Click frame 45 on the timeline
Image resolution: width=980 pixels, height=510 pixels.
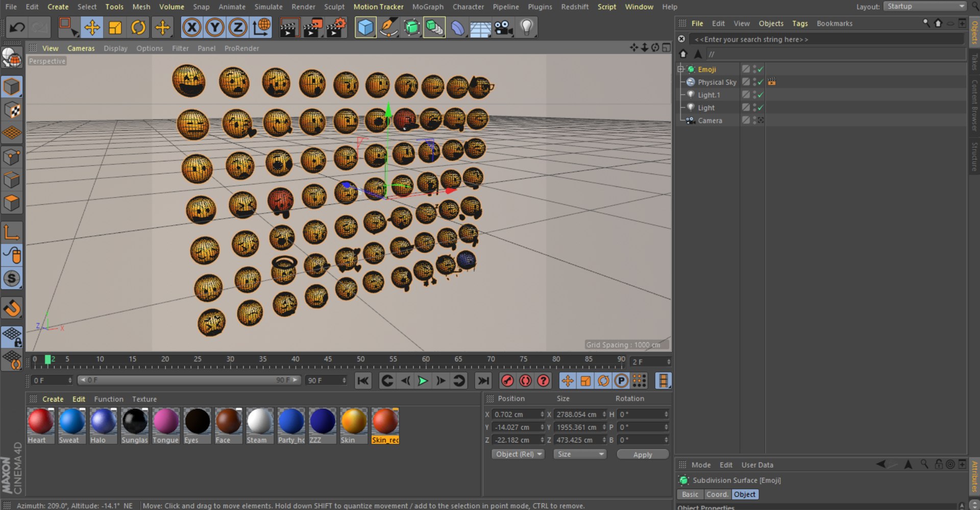pos(328,360)
